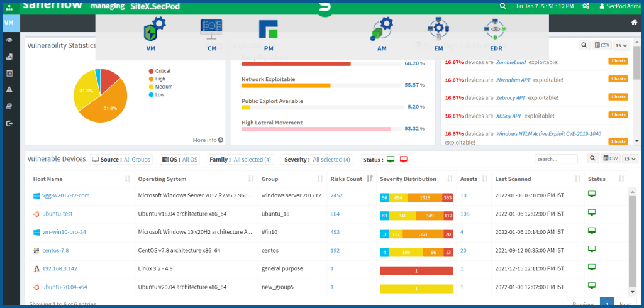Toggle the red monitor Status filter
Screen dimensions: 644x308
coord(404,160)
